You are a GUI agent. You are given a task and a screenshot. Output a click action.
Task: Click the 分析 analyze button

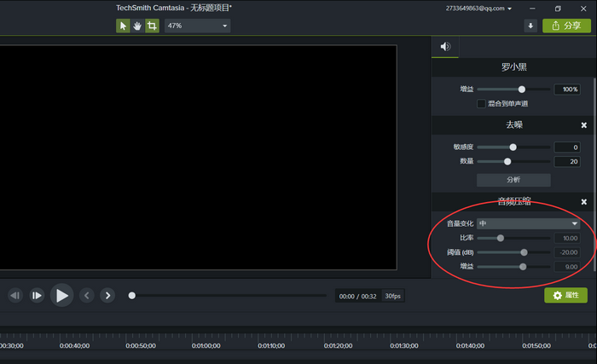[513, 180]
